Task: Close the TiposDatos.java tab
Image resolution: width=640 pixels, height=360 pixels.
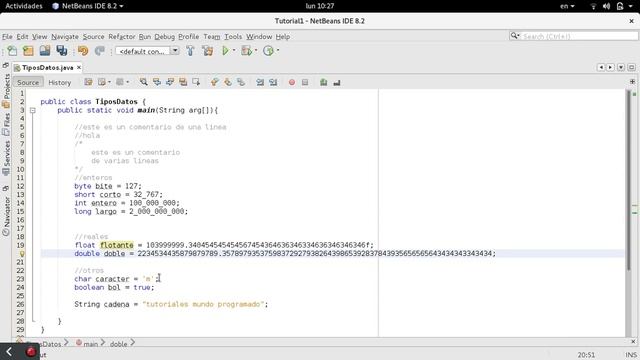Action: coord(79,67)
